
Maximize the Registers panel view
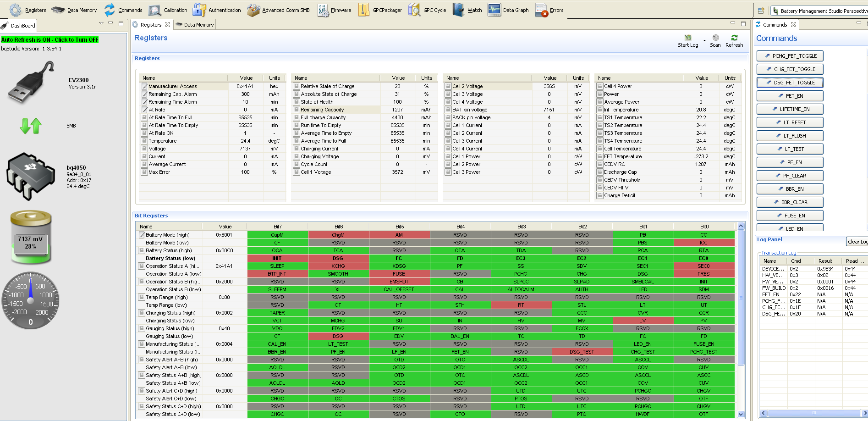tap(743, 23)
